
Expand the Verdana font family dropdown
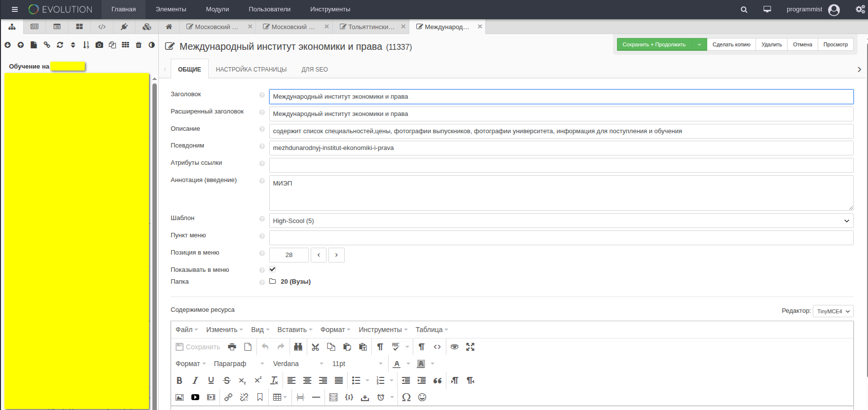pos(298,364)
